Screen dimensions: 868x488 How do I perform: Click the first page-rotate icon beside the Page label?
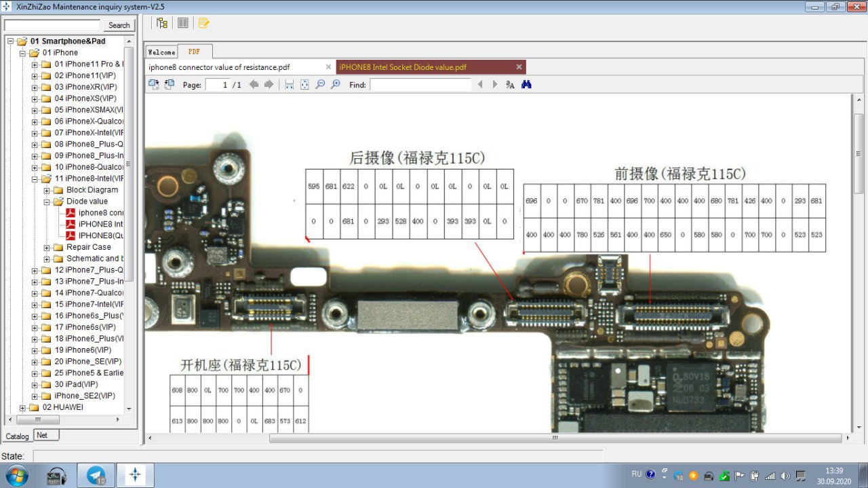point(154,84)
